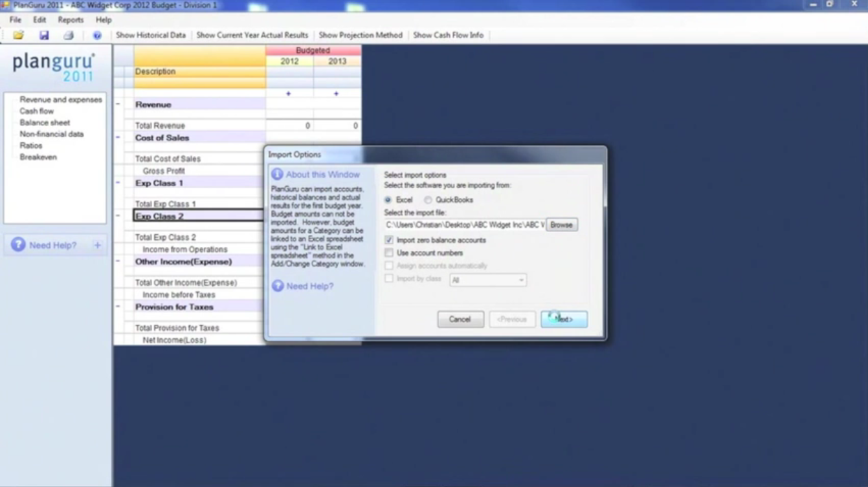Expand the 2013 column with its plus sign
Image resolution: width=868 pixels, height=487 pixels.
pyautogui.click(x=336, y=94)
